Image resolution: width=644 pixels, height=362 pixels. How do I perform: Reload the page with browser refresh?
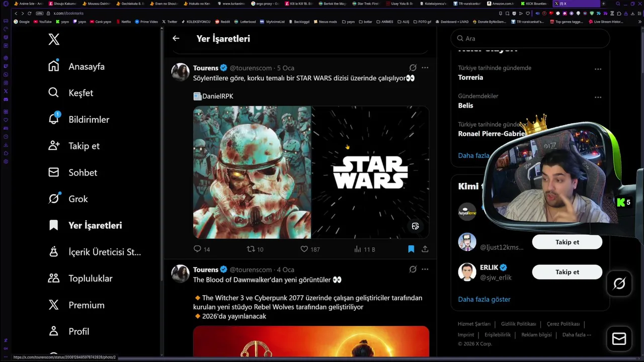30,13
